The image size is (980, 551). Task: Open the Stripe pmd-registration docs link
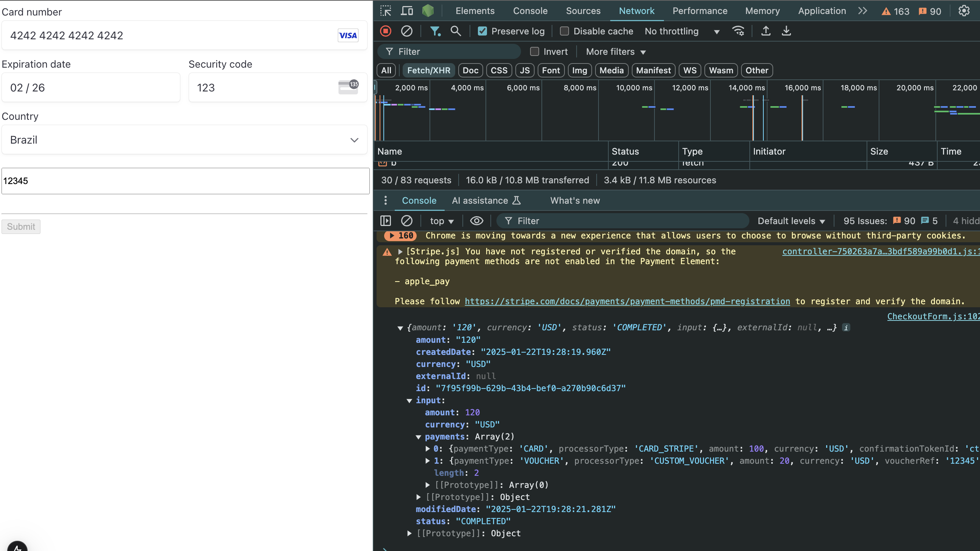[627, 302]
